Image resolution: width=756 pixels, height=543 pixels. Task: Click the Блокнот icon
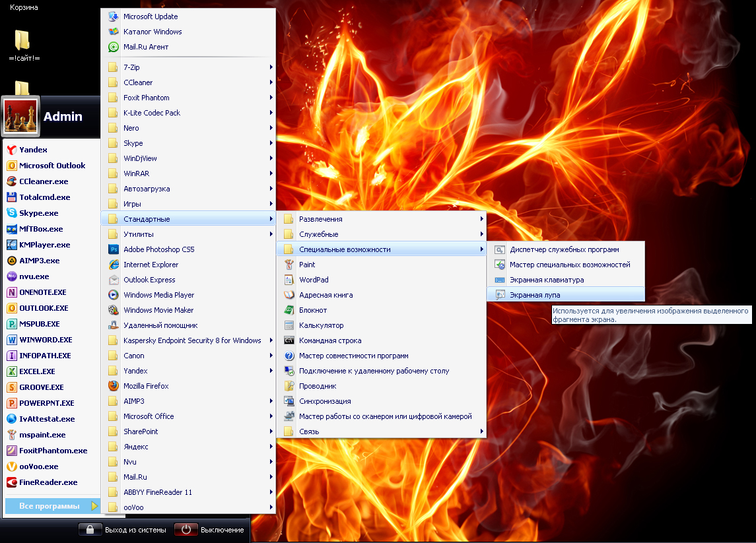pyautogui.click(x=289, y=310)
